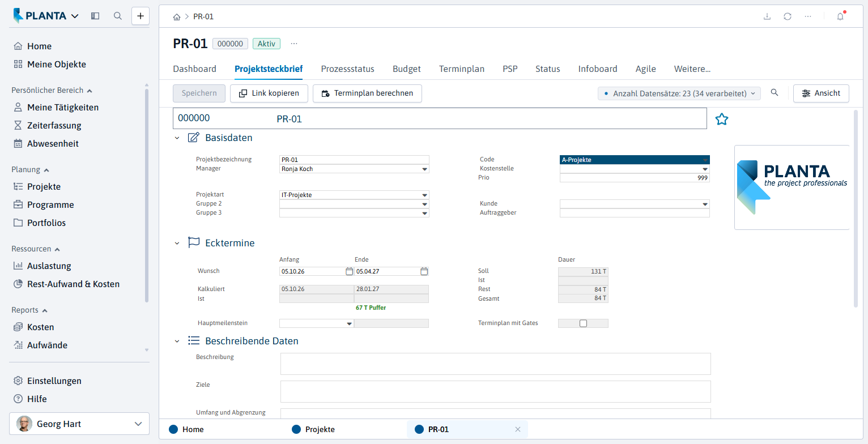The width and height of the screenshot is (868, 444).
Task: Open calendar picker for Wunsch Anfang
Action: (349, 271)
